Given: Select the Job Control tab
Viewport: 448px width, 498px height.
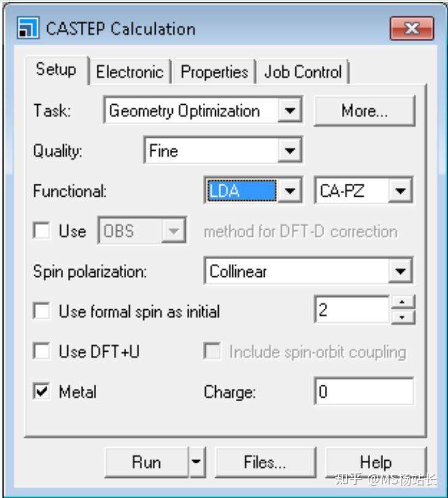Looking at the screenshot, I should [303, 72].
